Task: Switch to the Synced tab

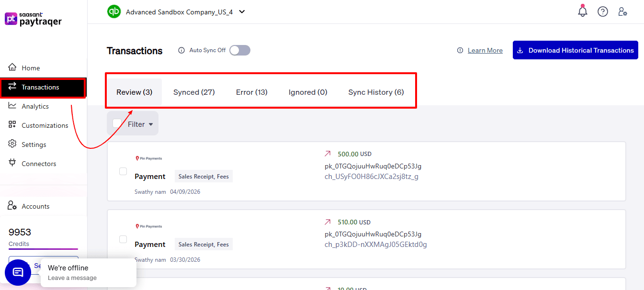Action: tap(194, 92)
